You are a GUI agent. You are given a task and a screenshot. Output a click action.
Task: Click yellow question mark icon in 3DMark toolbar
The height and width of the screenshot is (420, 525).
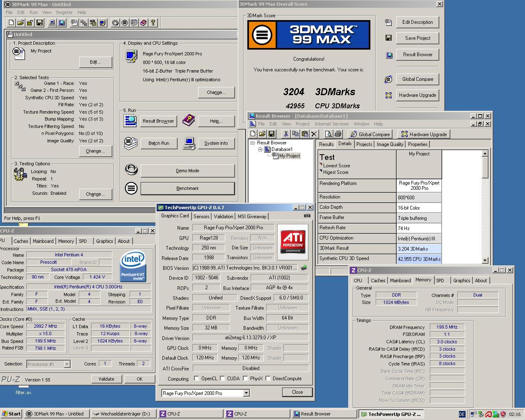click(x=153, y=23)
